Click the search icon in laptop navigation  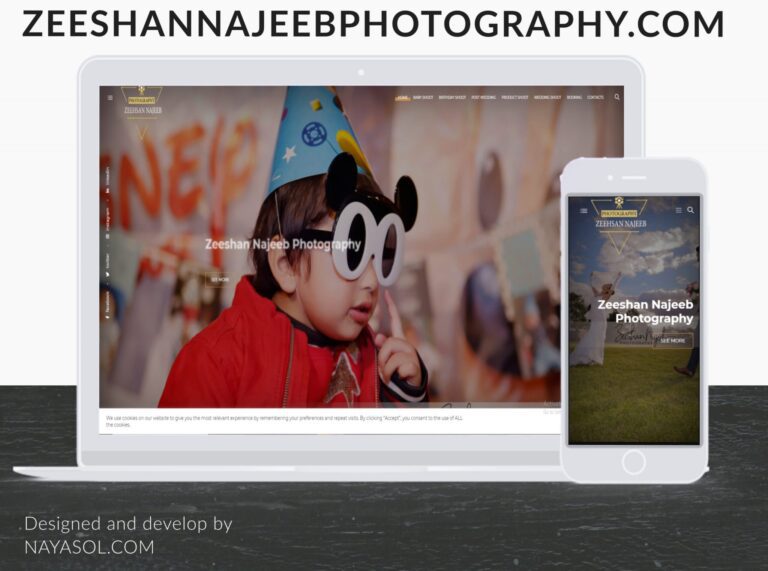(x=617, y=97)
